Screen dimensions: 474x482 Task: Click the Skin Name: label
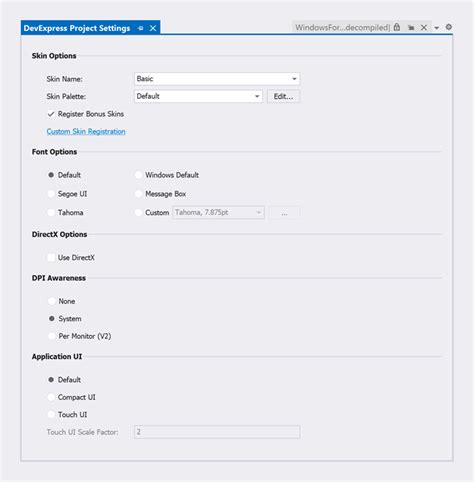(x=64, y=79)
